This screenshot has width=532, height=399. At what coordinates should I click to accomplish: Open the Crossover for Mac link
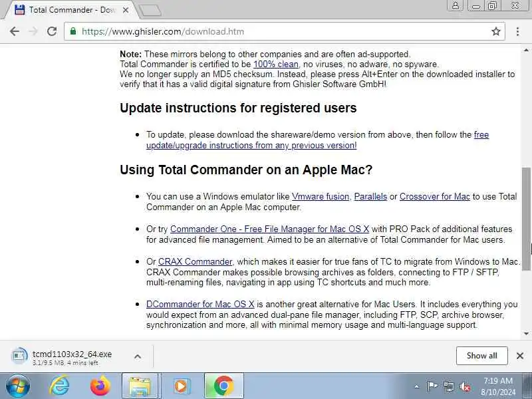pos(435,196)
